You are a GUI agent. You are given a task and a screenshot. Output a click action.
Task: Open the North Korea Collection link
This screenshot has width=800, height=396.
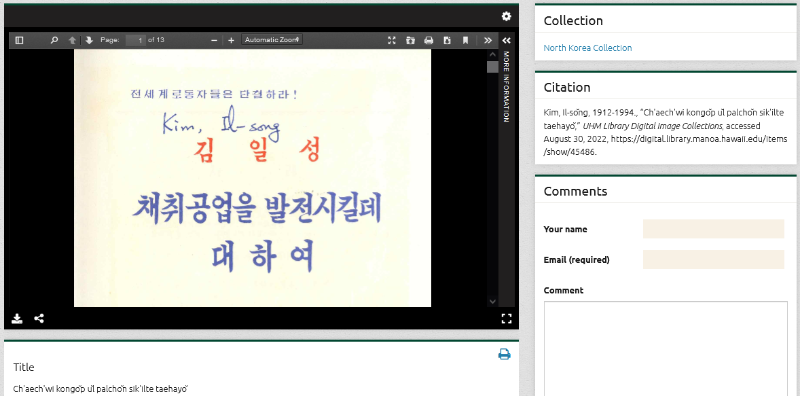pyautogui.click(x=587, y=48)
